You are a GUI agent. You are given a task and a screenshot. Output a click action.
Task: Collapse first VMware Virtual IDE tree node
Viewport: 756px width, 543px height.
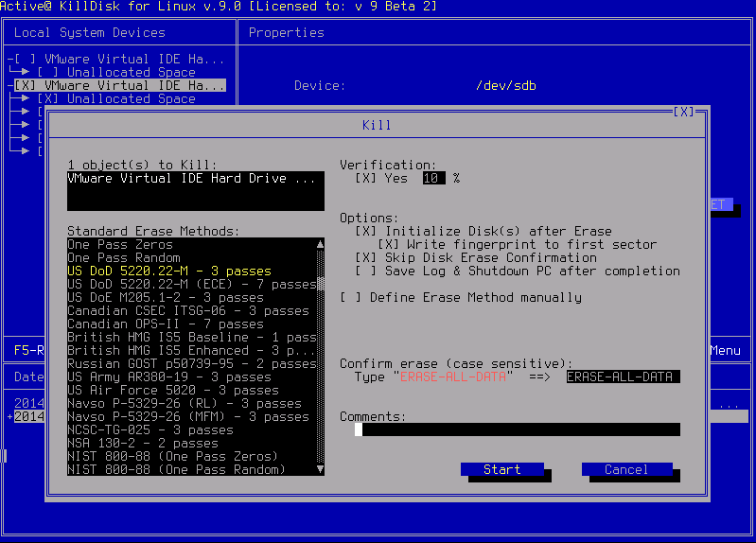(9, 59)
